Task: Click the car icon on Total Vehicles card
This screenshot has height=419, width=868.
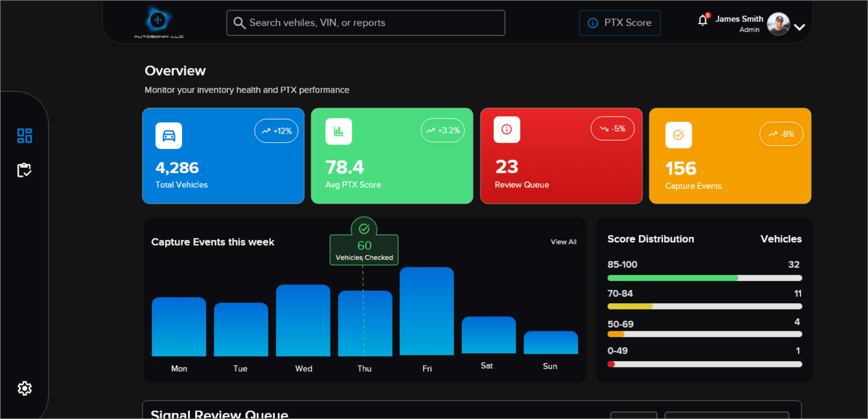Action: [x=169, y=136]
